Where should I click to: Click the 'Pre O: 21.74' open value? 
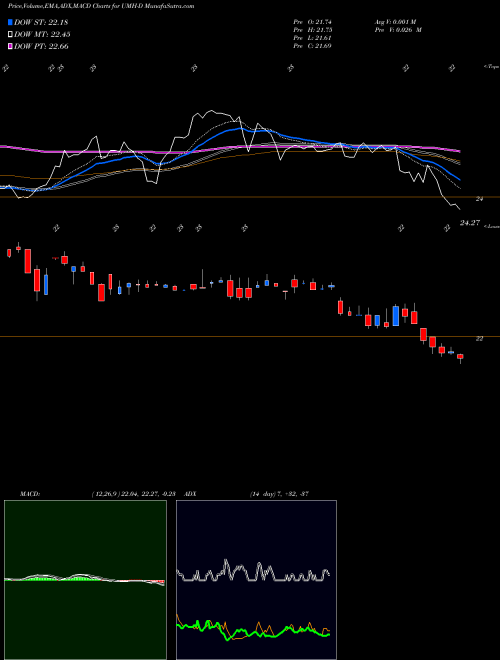click(x=313, y=22)
